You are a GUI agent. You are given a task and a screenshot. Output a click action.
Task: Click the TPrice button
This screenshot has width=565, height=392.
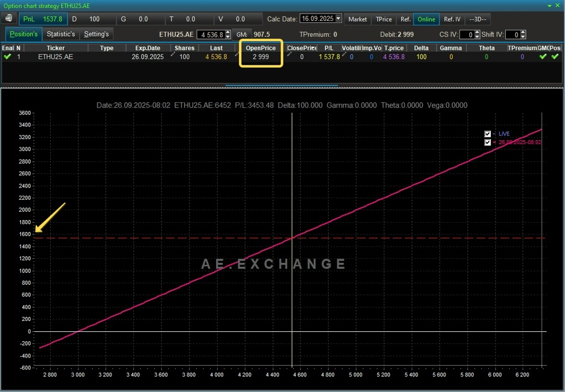tap(384, 19)
